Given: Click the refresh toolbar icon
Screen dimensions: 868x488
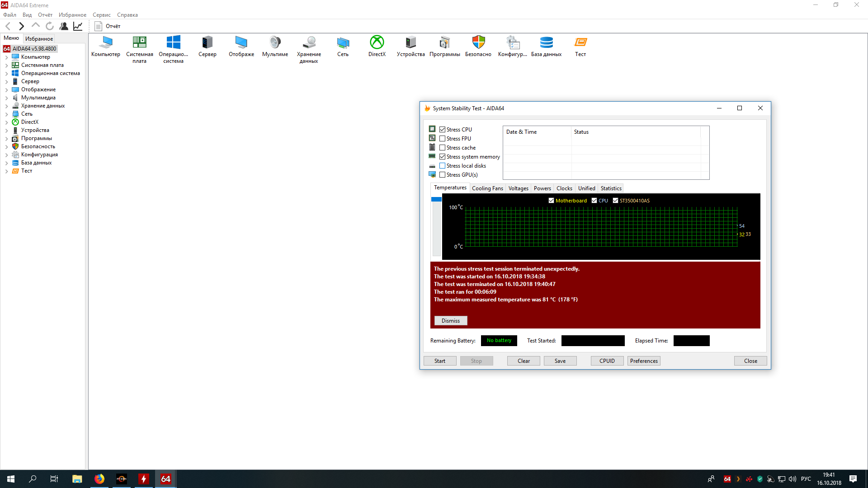Looking at the screenshot, I should coord(50,26).
